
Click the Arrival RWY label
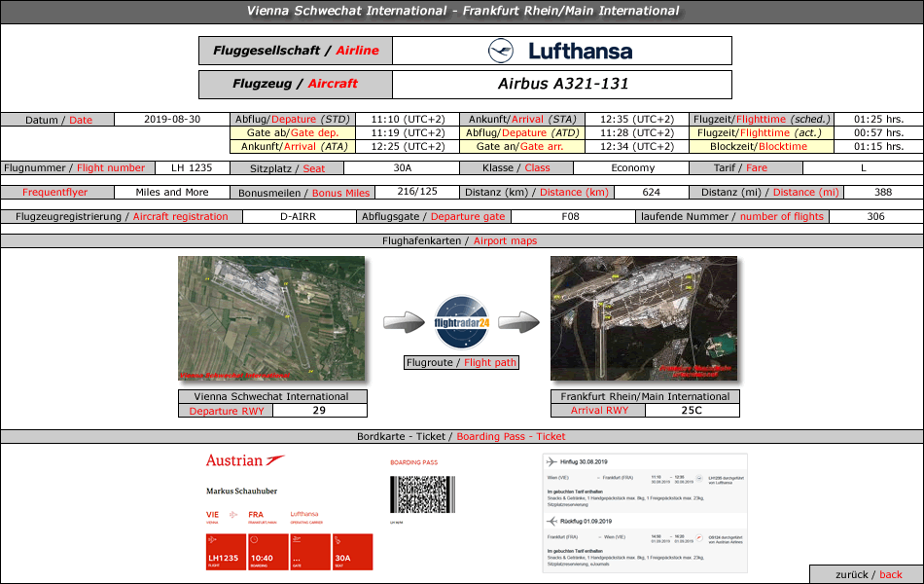tap(599, 411)
